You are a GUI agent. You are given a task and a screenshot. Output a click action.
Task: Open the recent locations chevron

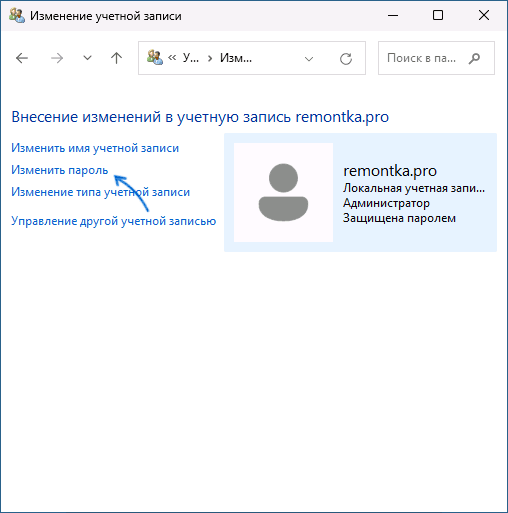tap(87, 58)
